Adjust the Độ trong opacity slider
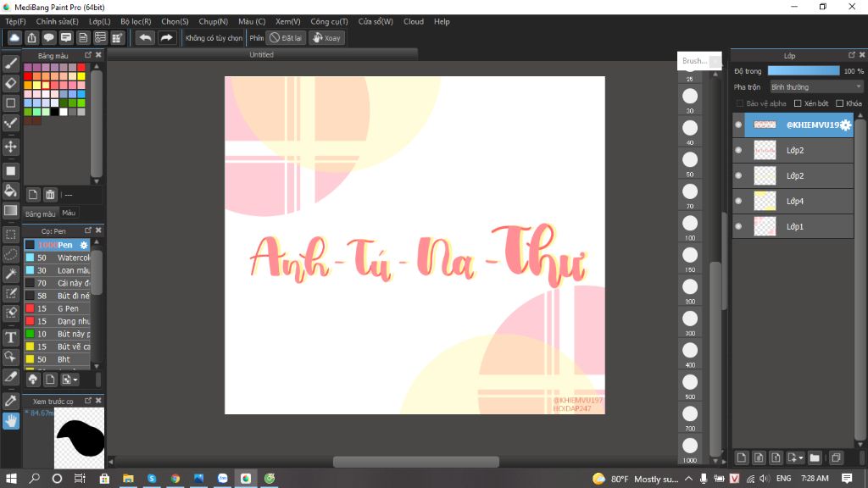 [x=804, y=71]
